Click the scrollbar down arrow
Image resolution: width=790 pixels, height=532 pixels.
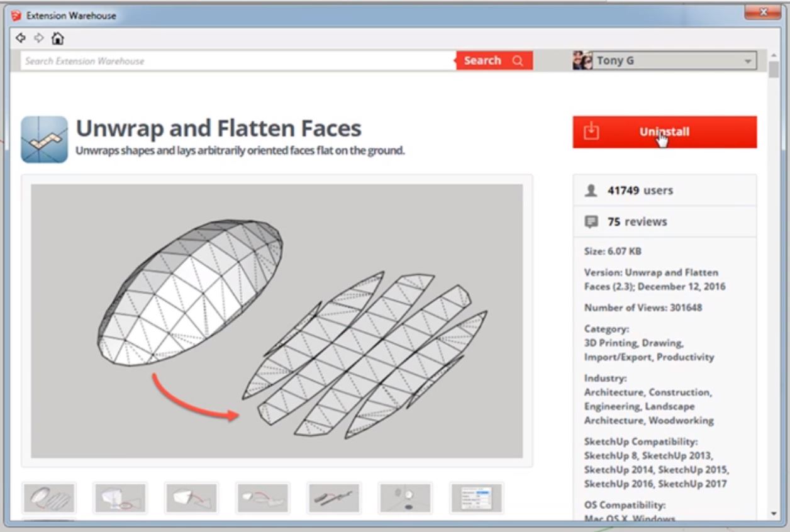pyautogui.click(x=774, y=514)
